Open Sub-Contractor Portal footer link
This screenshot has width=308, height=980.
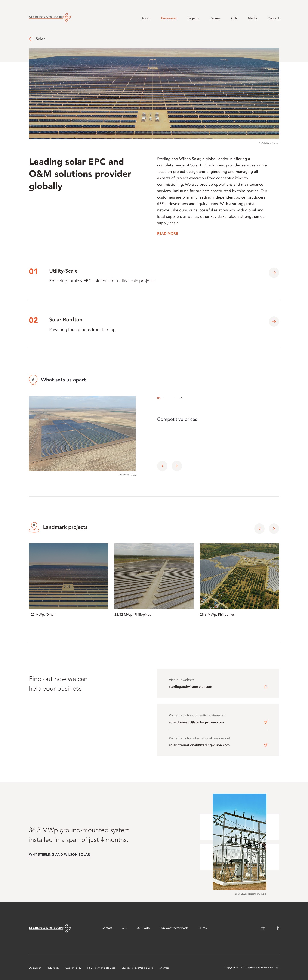click(x=174, y=928)
